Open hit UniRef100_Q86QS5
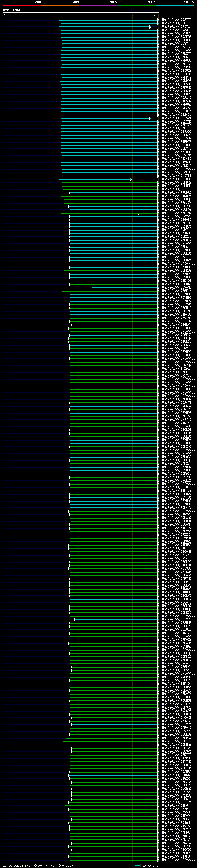 (x=177, y=220)
